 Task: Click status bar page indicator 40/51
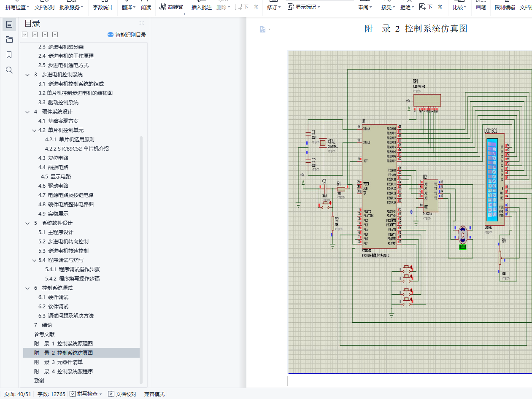pos(18,394)
